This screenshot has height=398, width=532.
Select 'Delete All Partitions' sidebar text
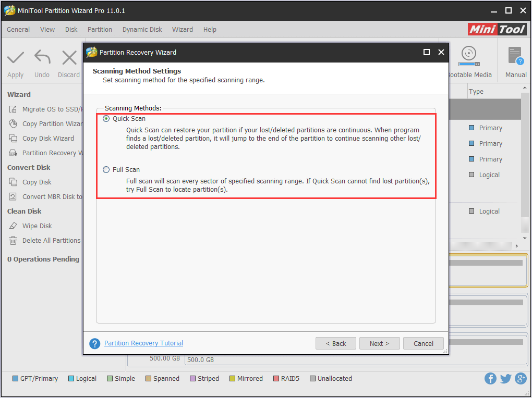pos(52,240)
